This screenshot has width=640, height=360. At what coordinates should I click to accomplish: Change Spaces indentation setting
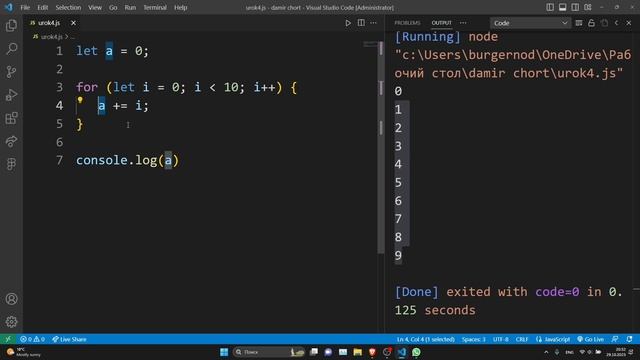pos(473,339)
